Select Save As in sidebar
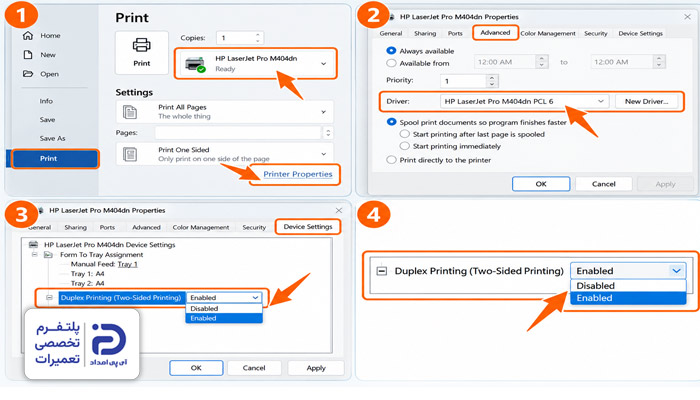This screenshot has height=400, width=700. [x=52, y=138]
